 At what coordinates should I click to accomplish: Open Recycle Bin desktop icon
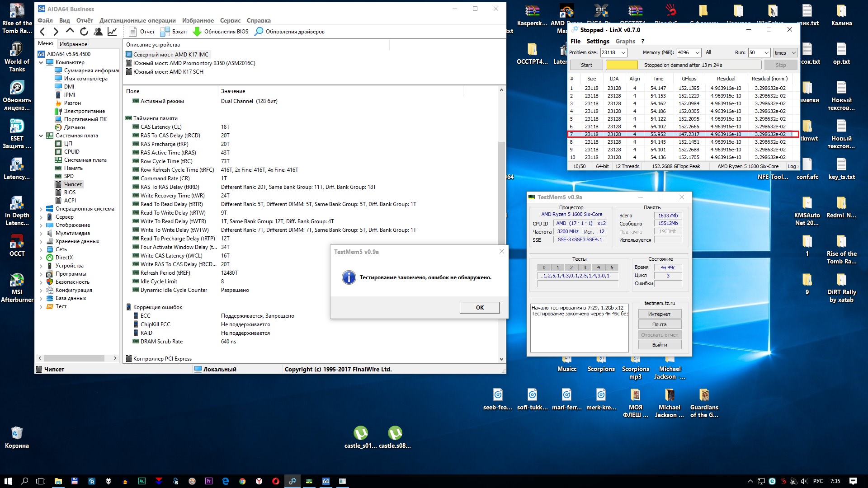tap(17, 433)
